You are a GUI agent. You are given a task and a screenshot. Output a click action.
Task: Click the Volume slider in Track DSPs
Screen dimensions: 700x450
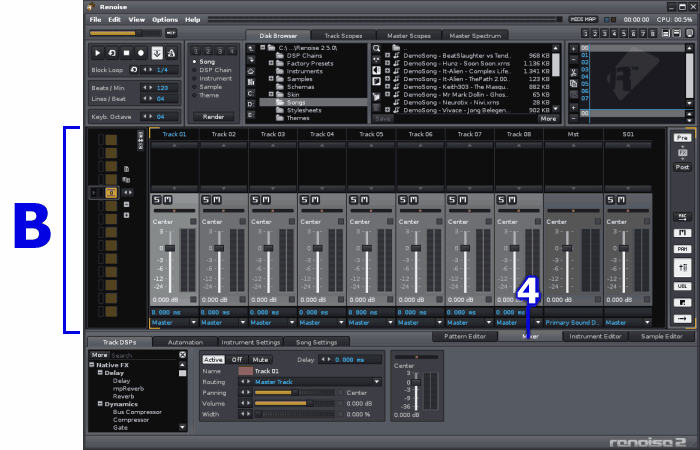(295, 404)
